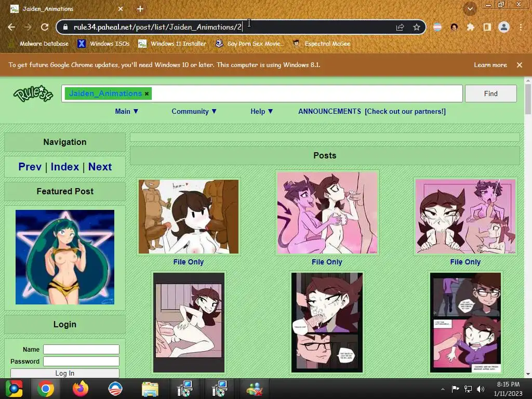Click the browser forward arrow
Image resolution: width=532 pixels, height=399 pixels.
pyautogui.click(x=28, y=27)
